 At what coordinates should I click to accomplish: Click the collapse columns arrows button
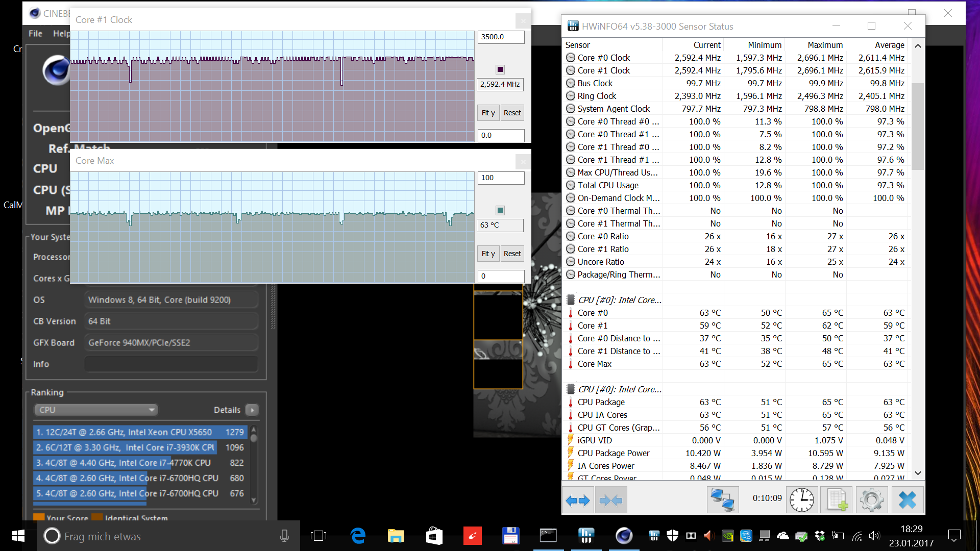[x=610, y=500]
